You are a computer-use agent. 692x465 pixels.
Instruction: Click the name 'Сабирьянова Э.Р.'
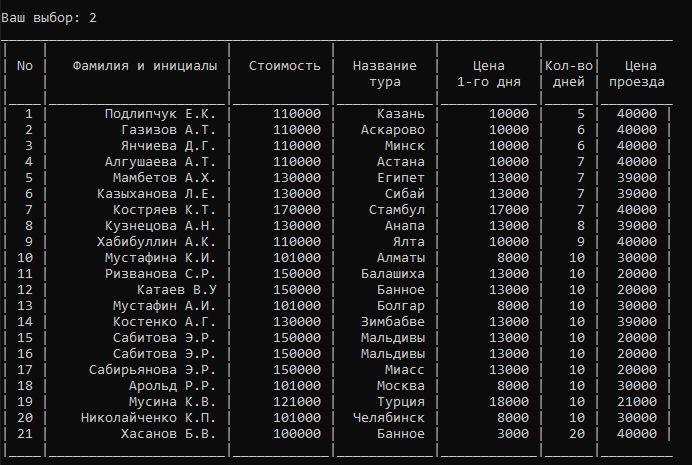153,370
